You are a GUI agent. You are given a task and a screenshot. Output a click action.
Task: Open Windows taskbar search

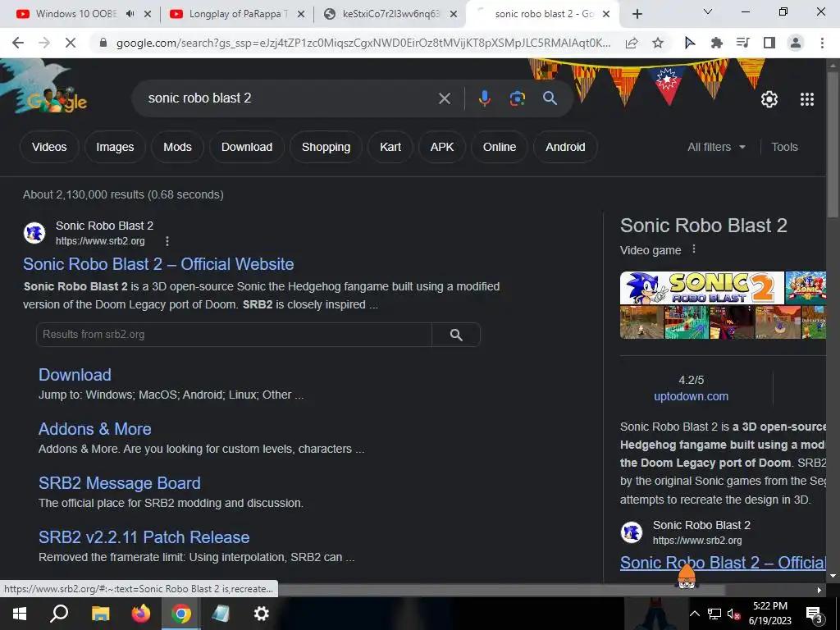tap(59, 614)
